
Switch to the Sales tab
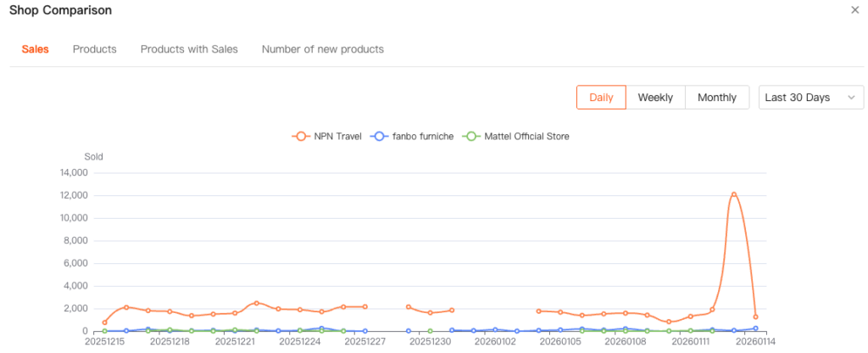pos(35,49)
